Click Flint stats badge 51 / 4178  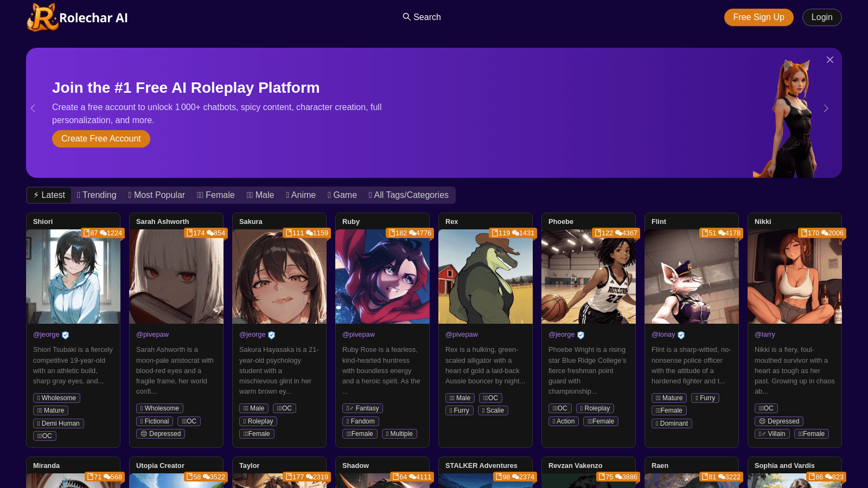[721, 233]
